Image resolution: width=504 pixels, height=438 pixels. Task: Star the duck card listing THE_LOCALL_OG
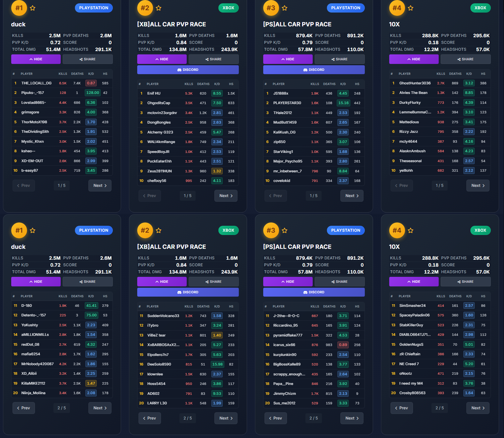click(33, 8)
